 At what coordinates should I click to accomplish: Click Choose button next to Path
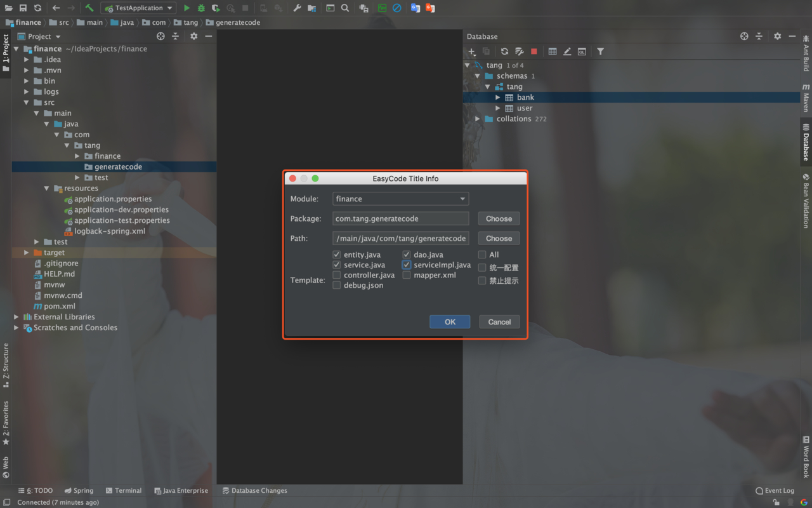pyautogui.click(x=499, y=238)
